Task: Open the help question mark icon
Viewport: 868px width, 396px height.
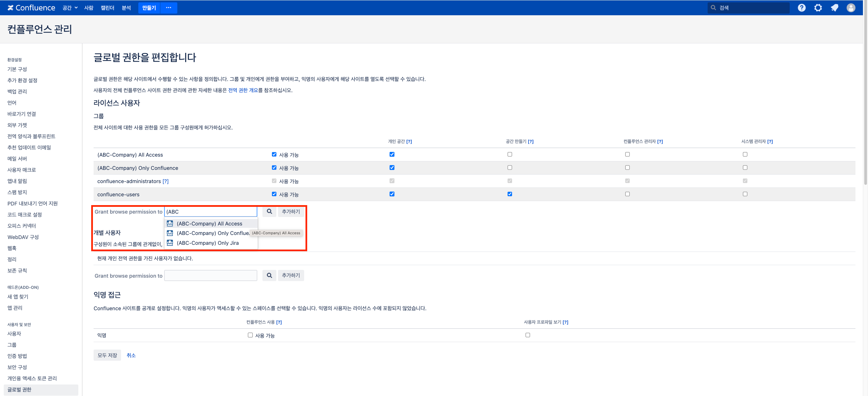Action: point(802,7)
